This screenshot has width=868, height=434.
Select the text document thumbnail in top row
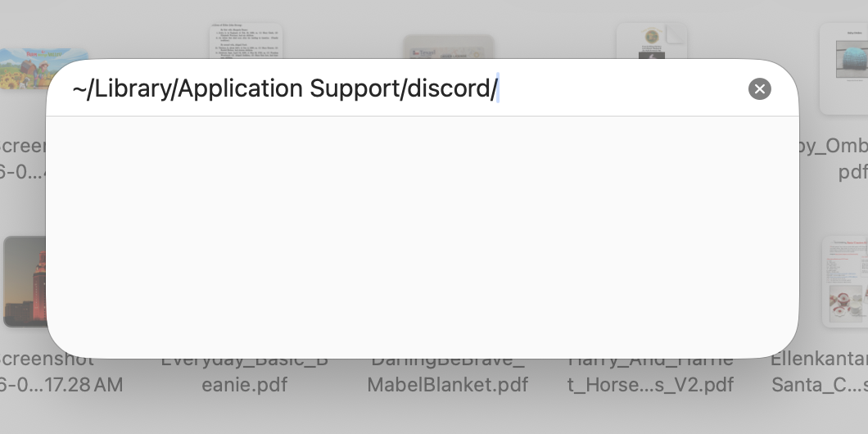(246, 41)
